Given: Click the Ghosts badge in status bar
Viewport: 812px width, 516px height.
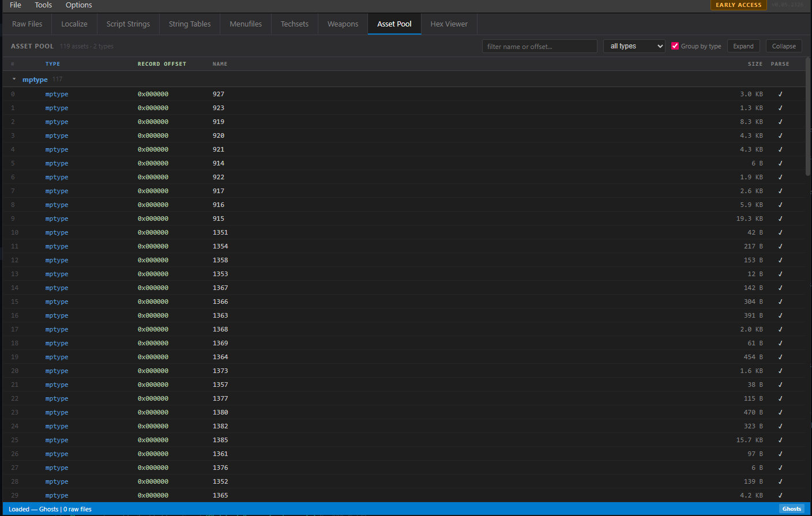Looking at the screenshot, I should (791, 509).
